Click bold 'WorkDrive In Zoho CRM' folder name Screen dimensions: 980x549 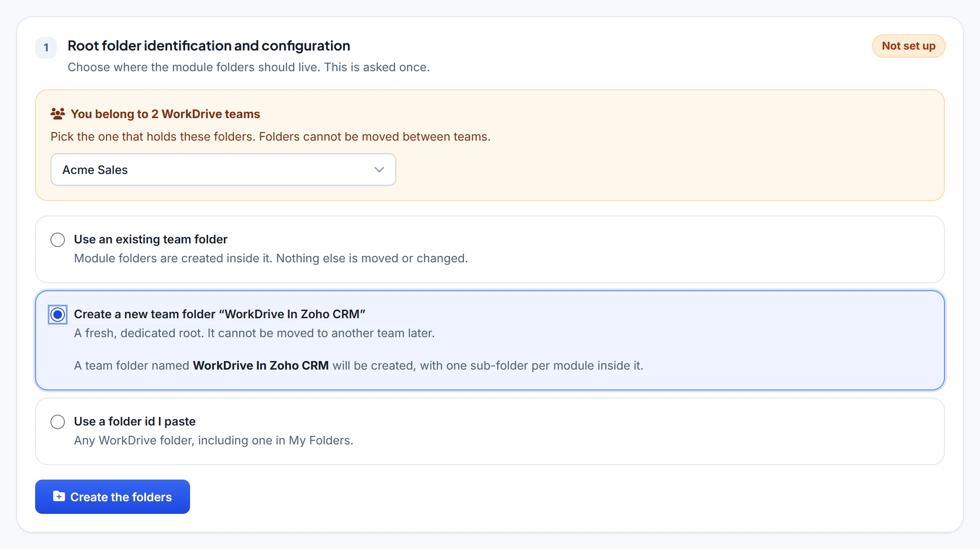pos(261,366)
